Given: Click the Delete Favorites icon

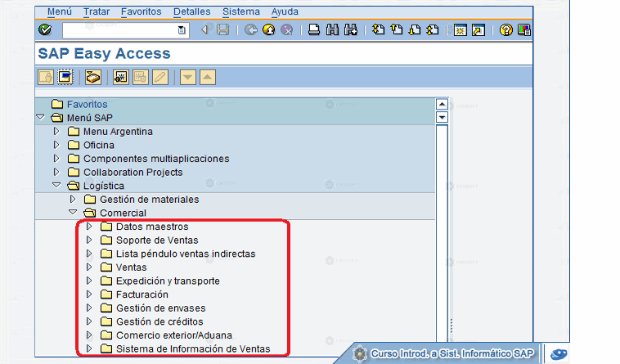Looking at the screenshot, I should click(x=141, y=77).
